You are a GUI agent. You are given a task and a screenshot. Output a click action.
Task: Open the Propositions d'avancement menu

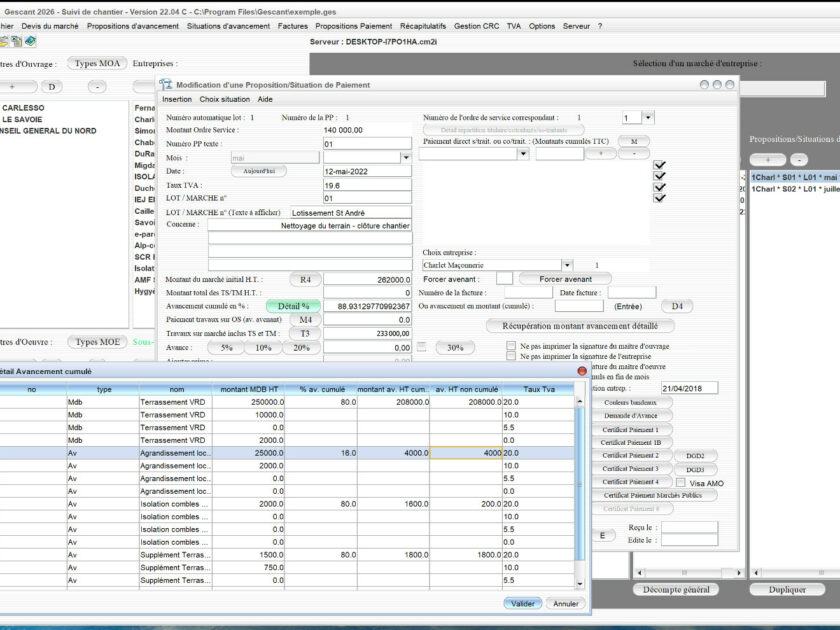coord(133,26)
